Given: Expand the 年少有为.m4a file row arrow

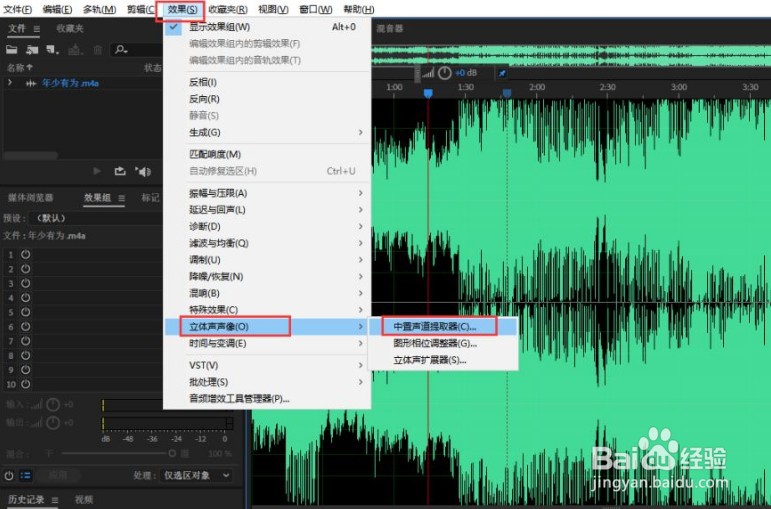Looking at the screenshot, I should [x=9, y=83].
